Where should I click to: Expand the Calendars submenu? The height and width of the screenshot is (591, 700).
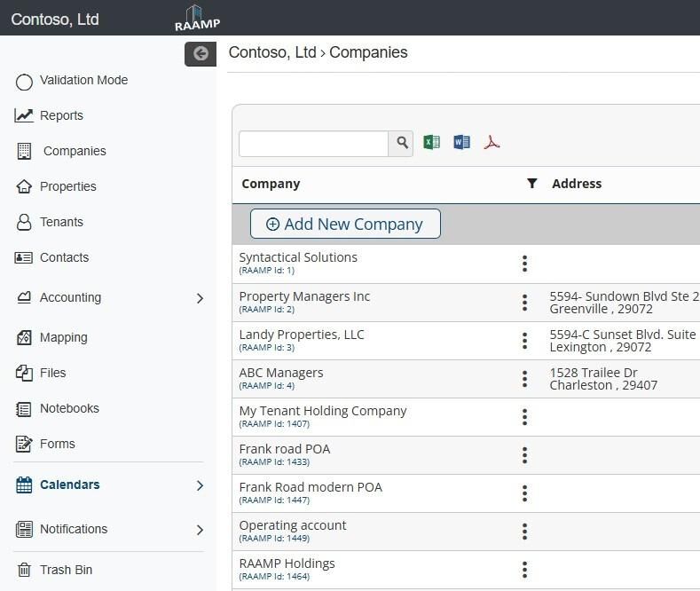coord(200,485)
